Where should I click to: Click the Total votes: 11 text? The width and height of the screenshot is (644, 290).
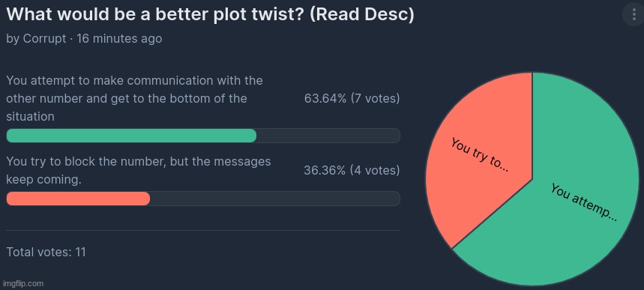[x=46, y=252]
